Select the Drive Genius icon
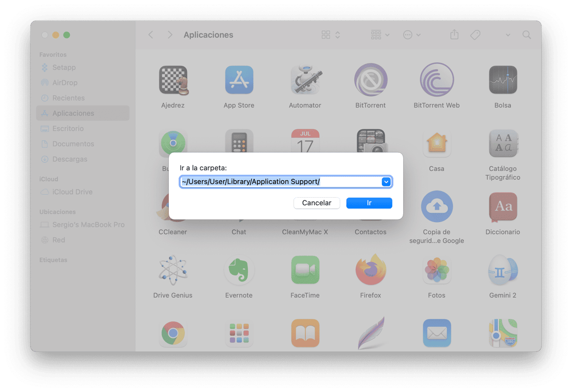The height and width of the screenshot is (392, 572). coord(173,270)
